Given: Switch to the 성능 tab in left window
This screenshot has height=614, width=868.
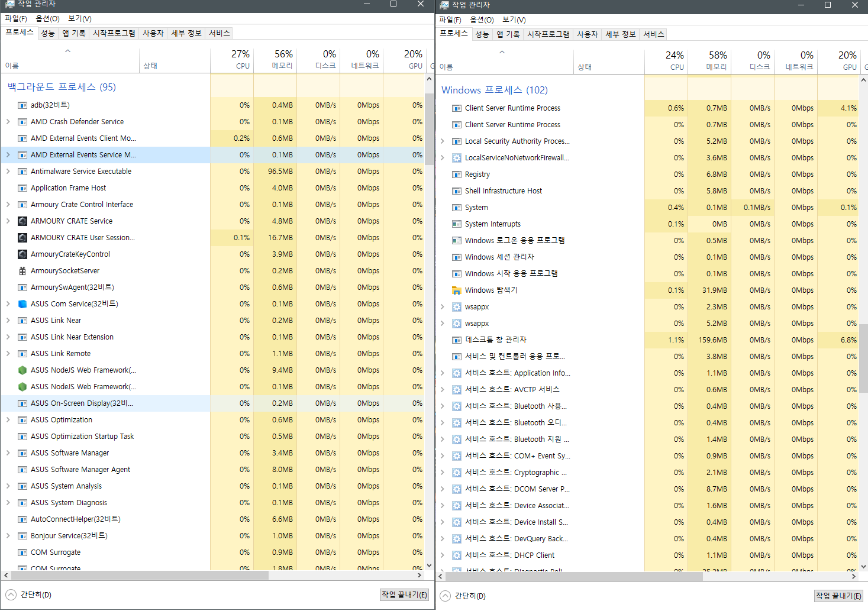Looking at the screenshot, I should pos(48,33).
